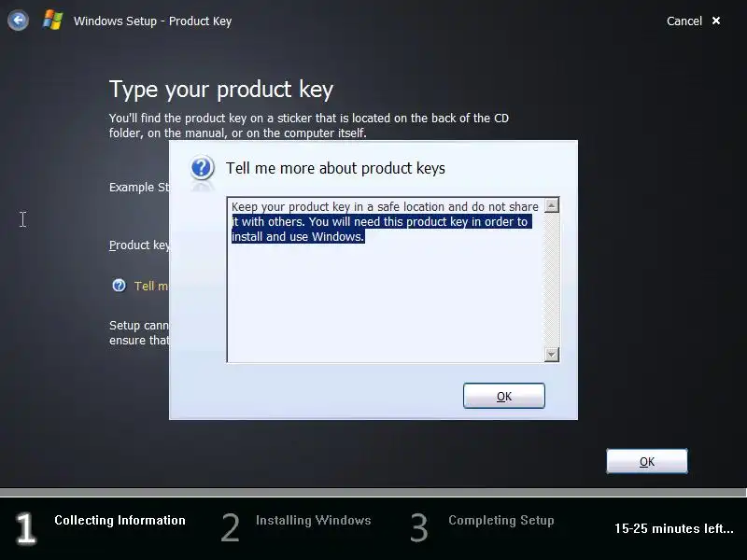Open the 'Tell m...' help link
Screen dimensions: 747x560
coord(151,286)
